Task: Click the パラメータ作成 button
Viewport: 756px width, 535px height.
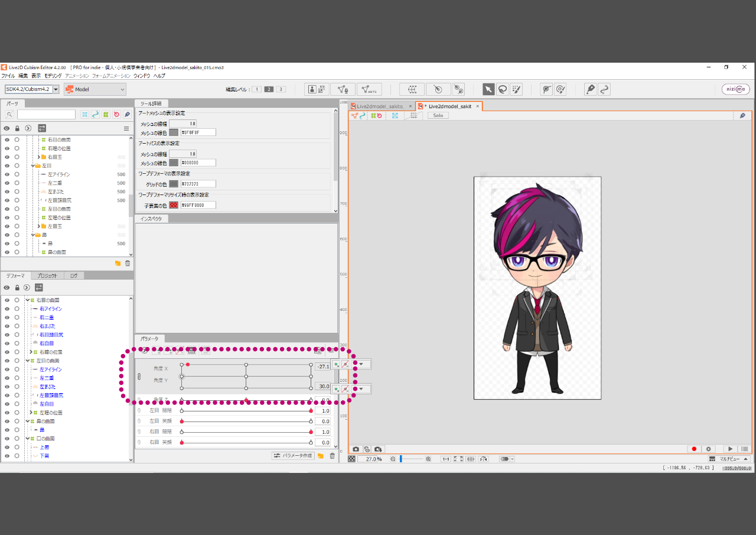Action: [x=293, y=456]
